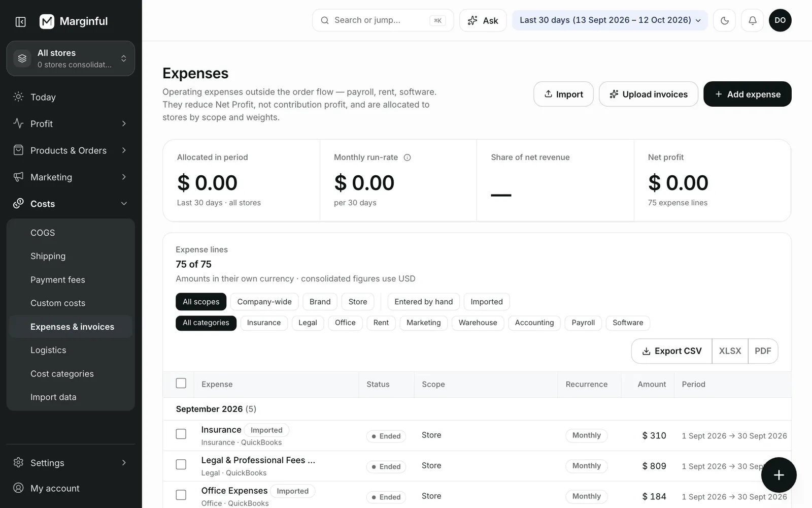Click the Marginful logo icon

tap(47, 21)
